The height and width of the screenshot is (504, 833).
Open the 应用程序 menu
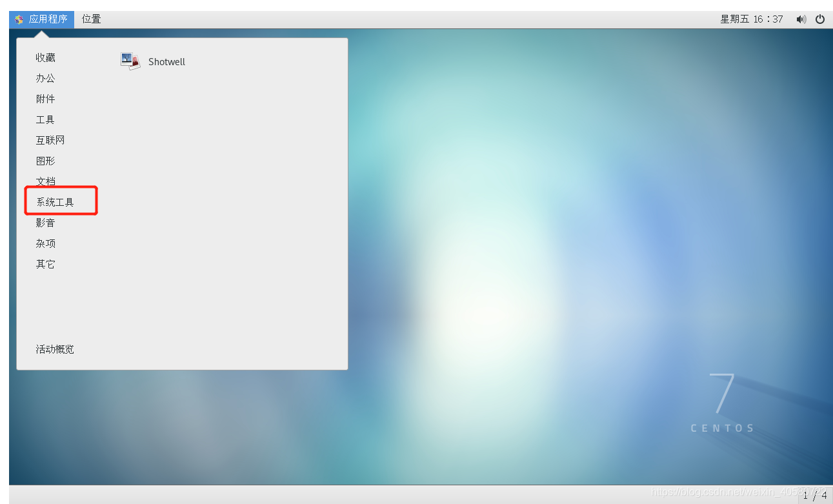(41, 19)
